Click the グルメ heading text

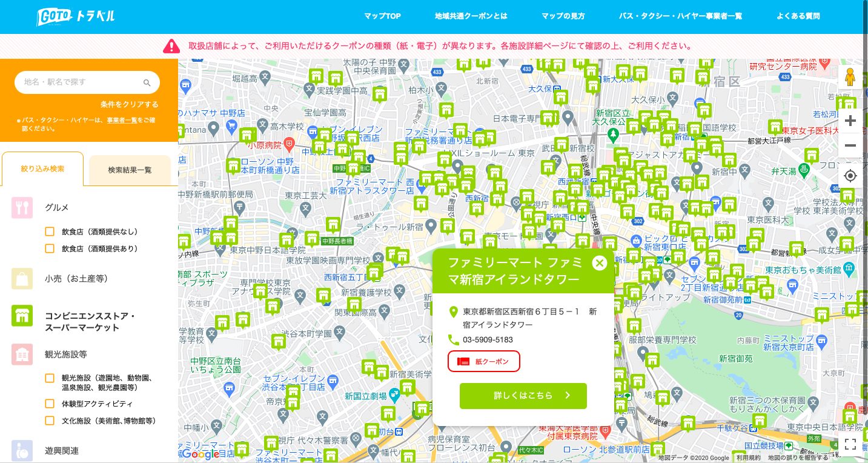(57, 207)
